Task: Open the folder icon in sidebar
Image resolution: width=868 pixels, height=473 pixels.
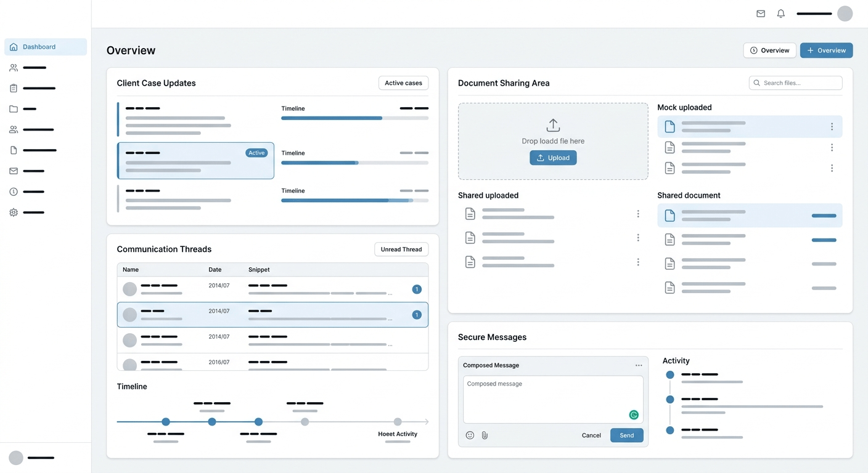Action: tap(14, 109)
